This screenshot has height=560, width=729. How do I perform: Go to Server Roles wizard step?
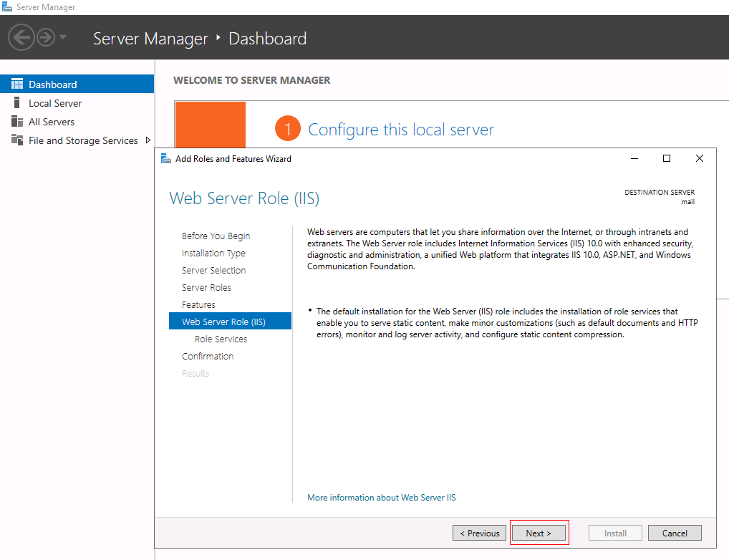[x=206, y=287]
